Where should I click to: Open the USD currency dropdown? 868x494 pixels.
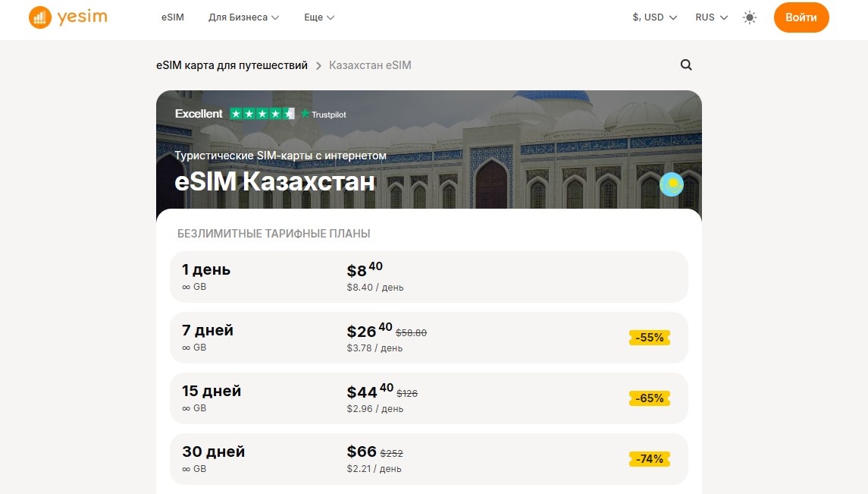653,16
